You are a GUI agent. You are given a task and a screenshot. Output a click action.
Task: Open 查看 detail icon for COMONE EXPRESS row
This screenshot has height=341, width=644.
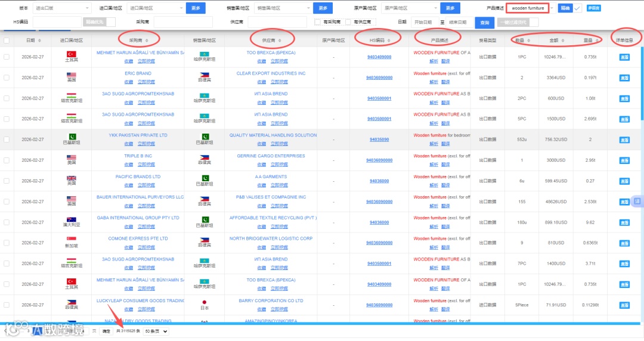click(x=624, y=243)
